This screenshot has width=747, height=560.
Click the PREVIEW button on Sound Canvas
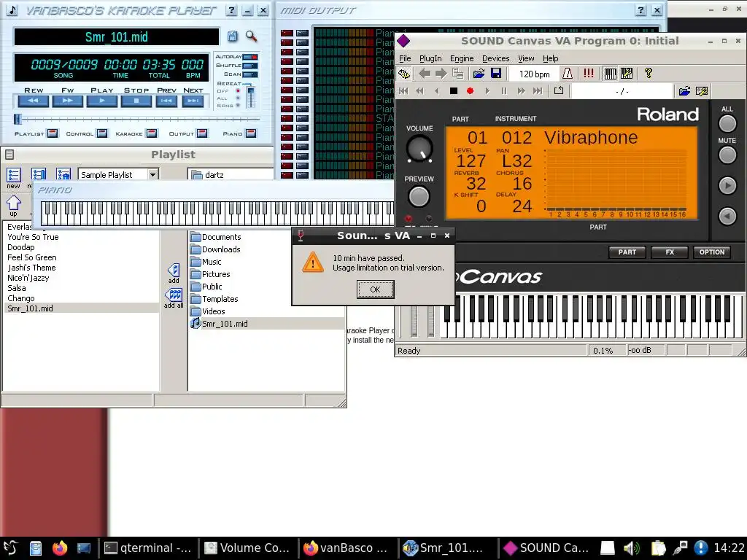click(x=419, y=197)
